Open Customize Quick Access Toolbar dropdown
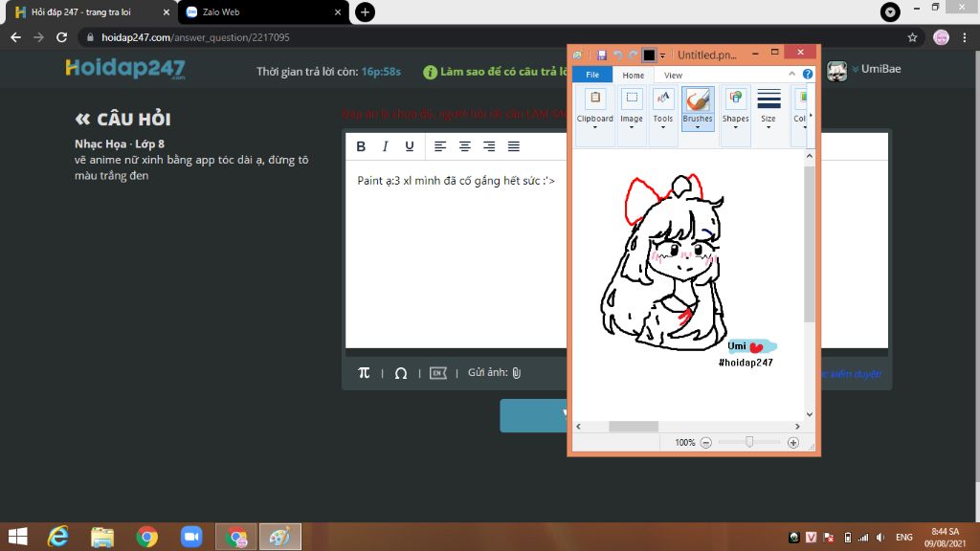Image resolution: width=980 pixels, height=551 pixels. tap(662, 55)
